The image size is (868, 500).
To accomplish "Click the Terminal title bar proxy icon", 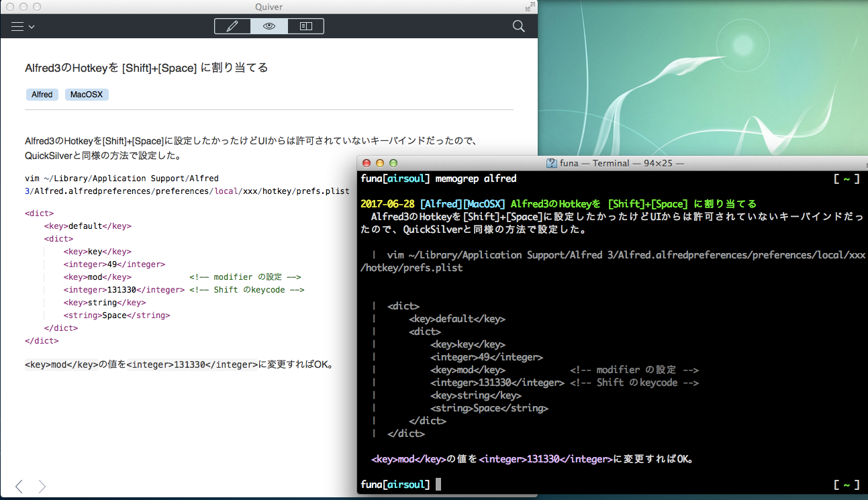I will pos(552,163).
